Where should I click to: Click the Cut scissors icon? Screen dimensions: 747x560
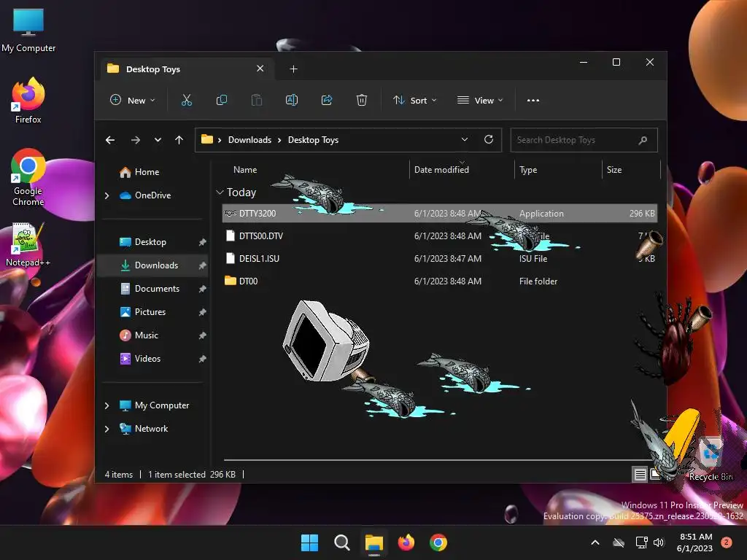[x=186, y=100]
